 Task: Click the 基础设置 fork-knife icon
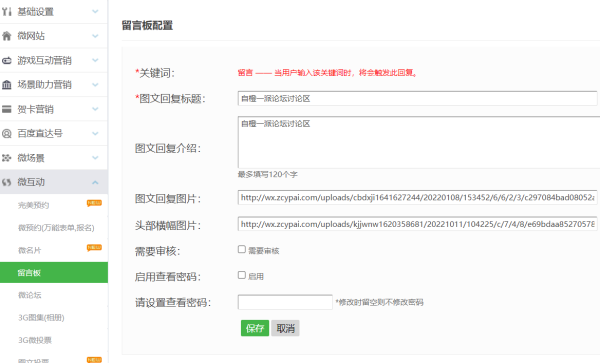click(x=7, y=12)
